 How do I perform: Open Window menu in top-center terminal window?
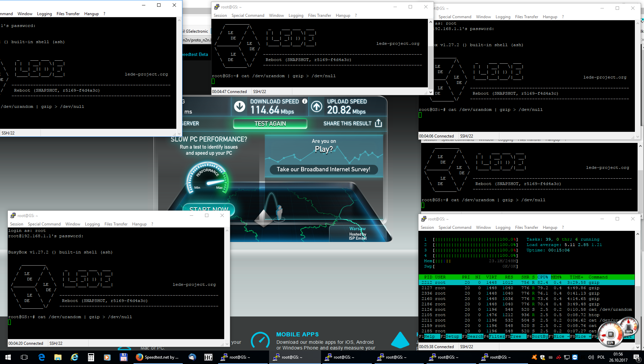276,16
